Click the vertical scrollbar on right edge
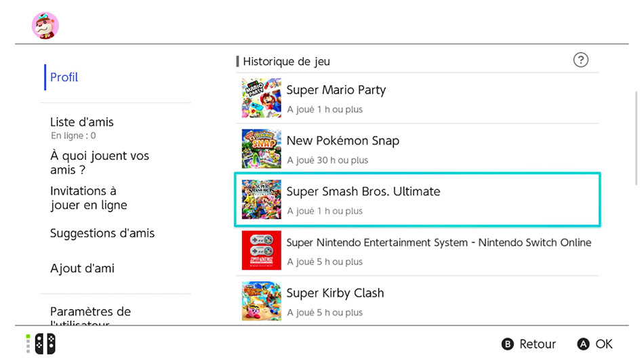This screenshot has height=362, width=644. point(636,138)
